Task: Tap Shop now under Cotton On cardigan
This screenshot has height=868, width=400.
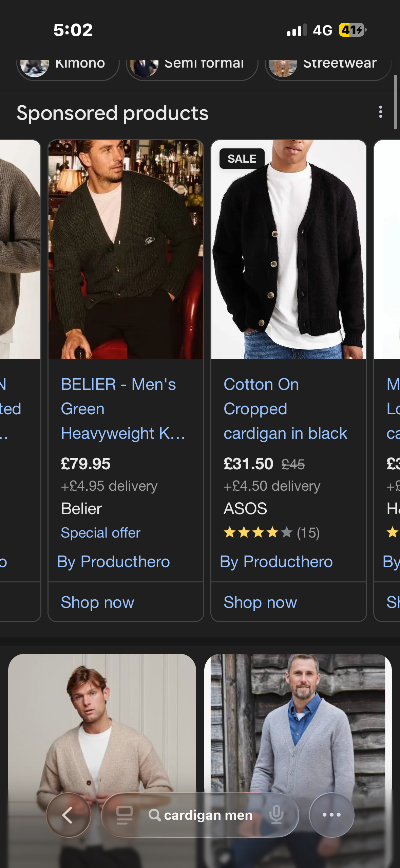Action: click(x=260, y=602)
